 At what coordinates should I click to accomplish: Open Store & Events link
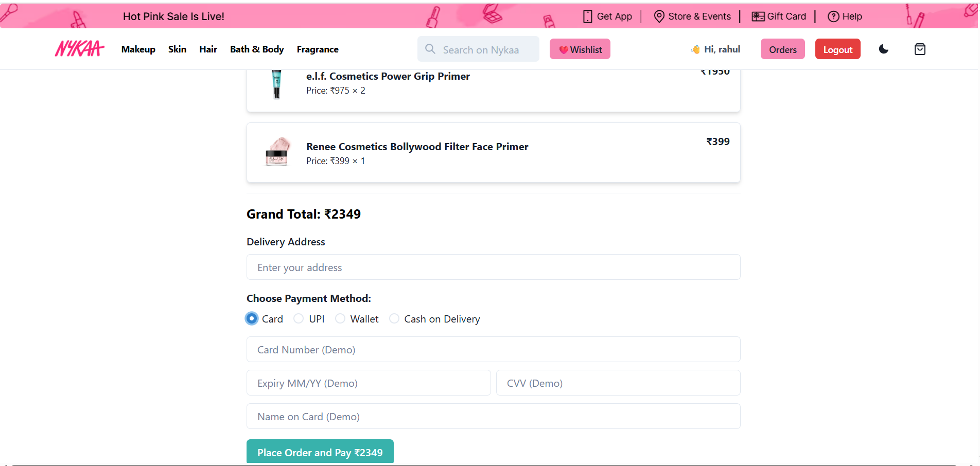[699, 16]
